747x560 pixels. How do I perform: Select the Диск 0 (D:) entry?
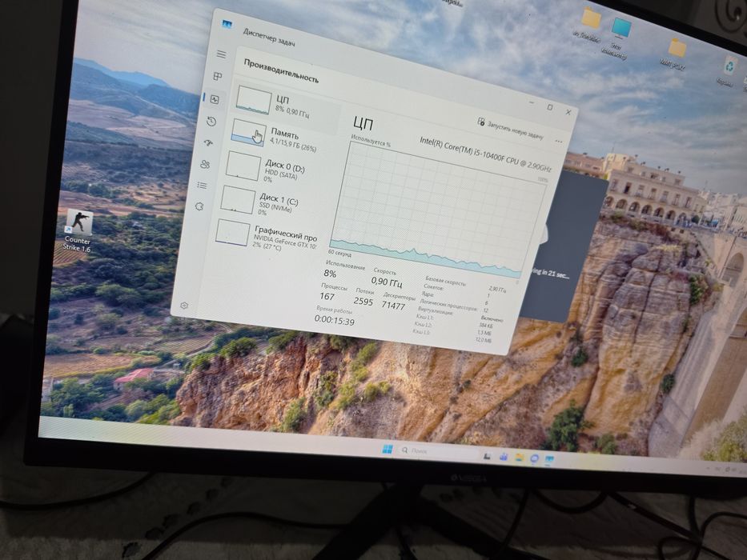(x=278, y=169)
